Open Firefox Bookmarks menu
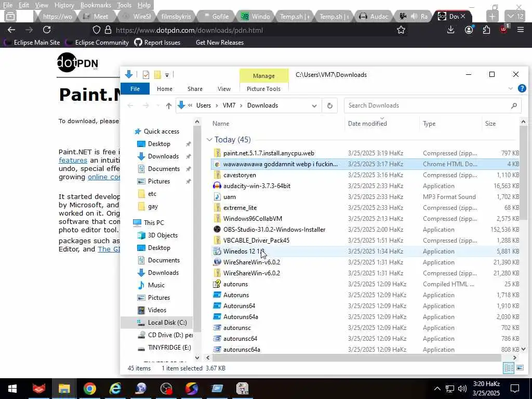The image size is (532, 399). point(96,5)
